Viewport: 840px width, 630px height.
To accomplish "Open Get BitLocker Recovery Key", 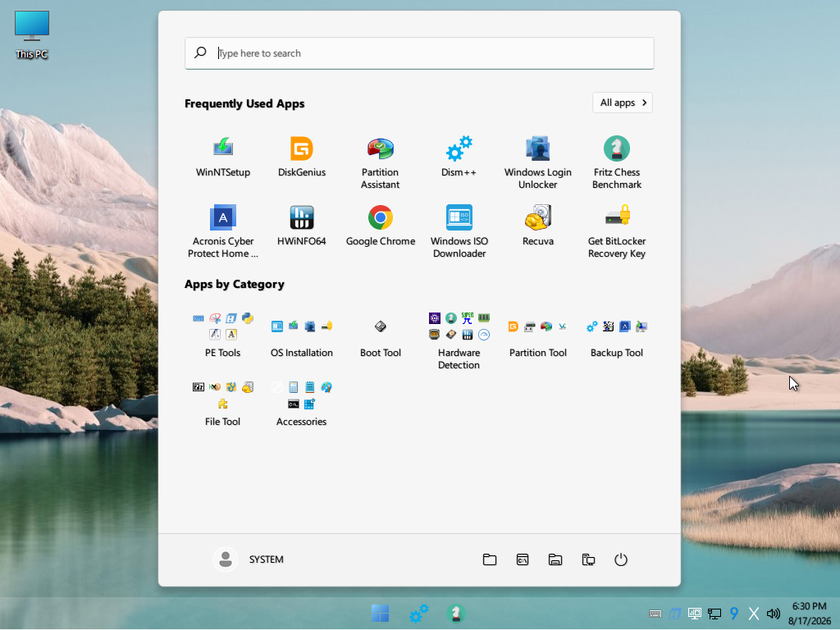I will point(617,232).
